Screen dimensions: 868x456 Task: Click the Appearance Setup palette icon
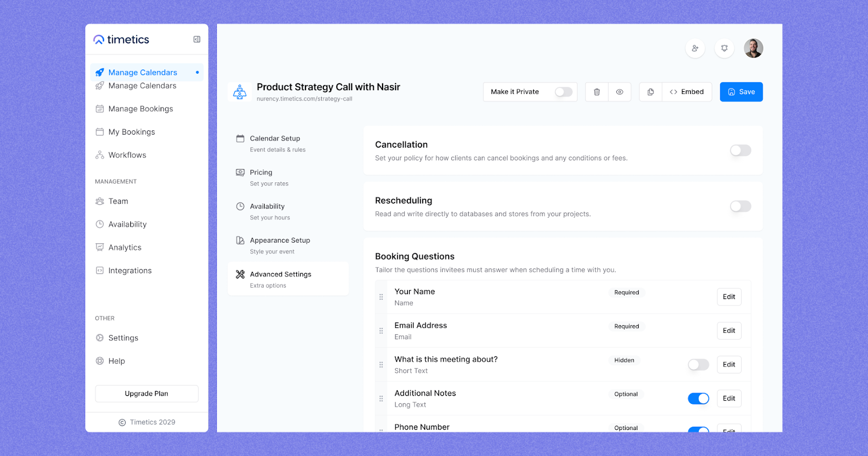(240, 240)
